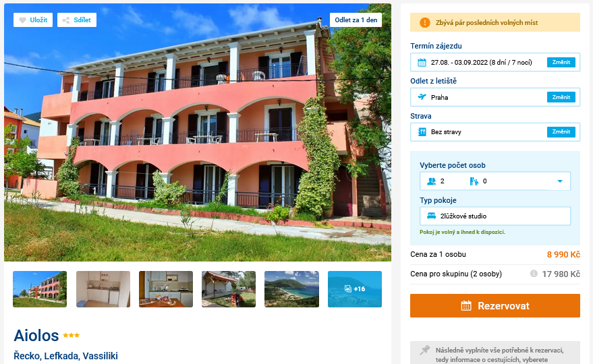593x364 pixels.
Task: Change the Termín zájezdu date with Změnit
Action: tap(561, 63)
